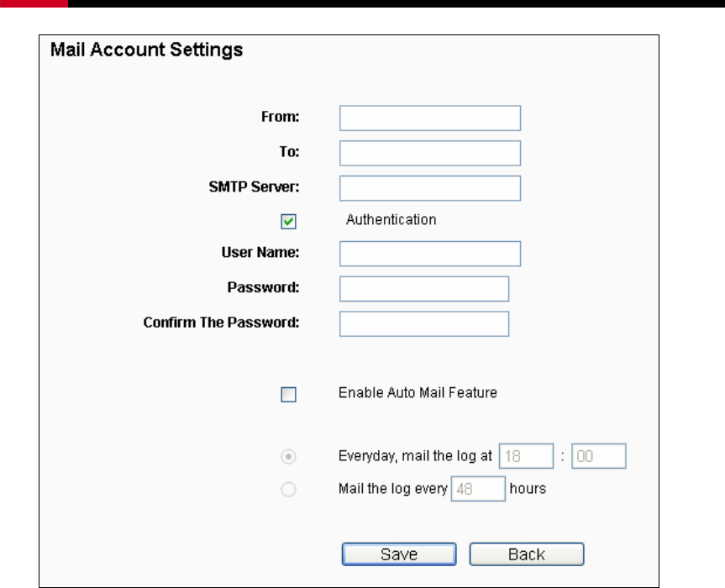Select the Everyday mail the log radio button
Image resolution: width=725 pixels, height=588 pixels.
point(288,457)
